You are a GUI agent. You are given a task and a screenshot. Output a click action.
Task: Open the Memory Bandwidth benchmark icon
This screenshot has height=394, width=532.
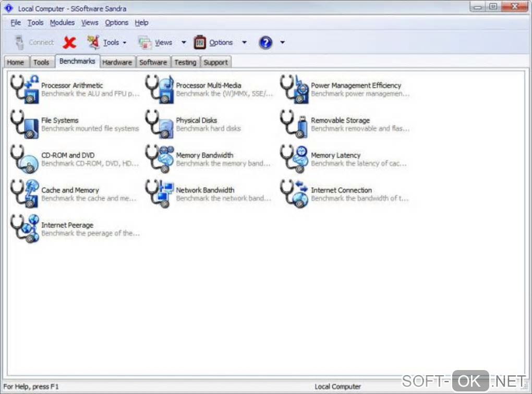tap(160, 159)
